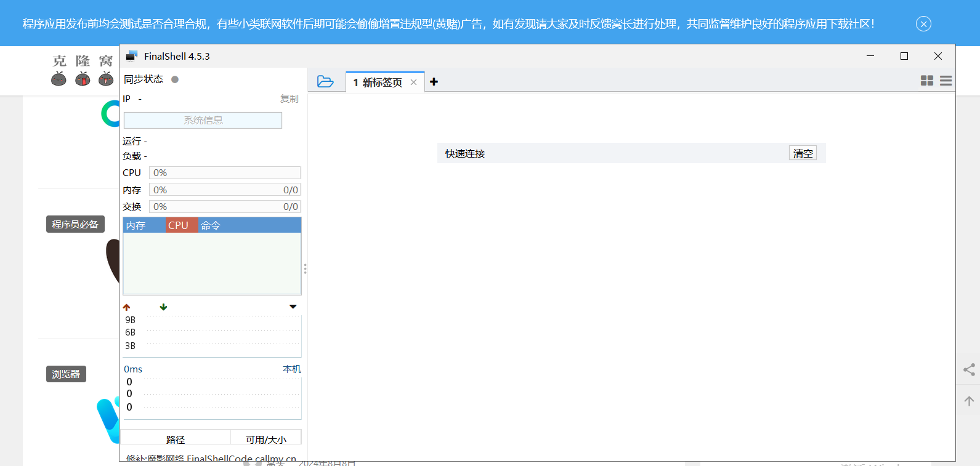Open the connection manager folder icon
This screenshot has width=980, height=466.
(325, 81)
